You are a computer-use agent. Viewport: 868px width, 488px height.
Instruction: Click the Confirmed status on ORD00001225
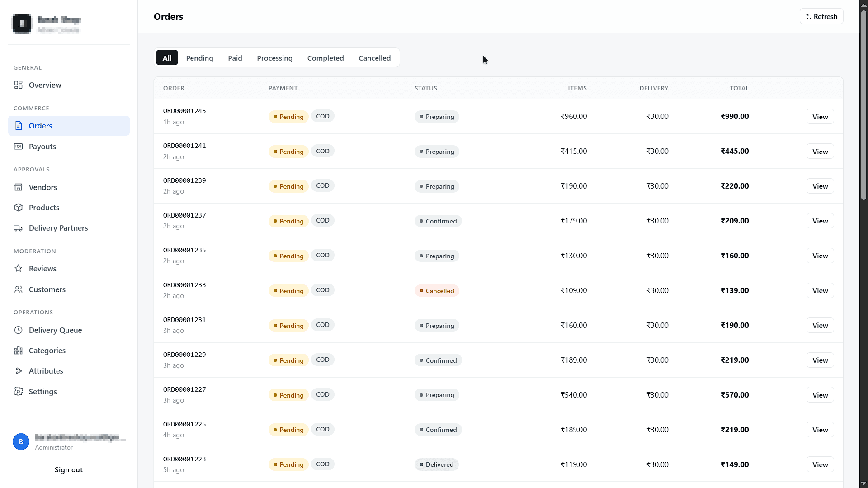(x=438, y=430)
